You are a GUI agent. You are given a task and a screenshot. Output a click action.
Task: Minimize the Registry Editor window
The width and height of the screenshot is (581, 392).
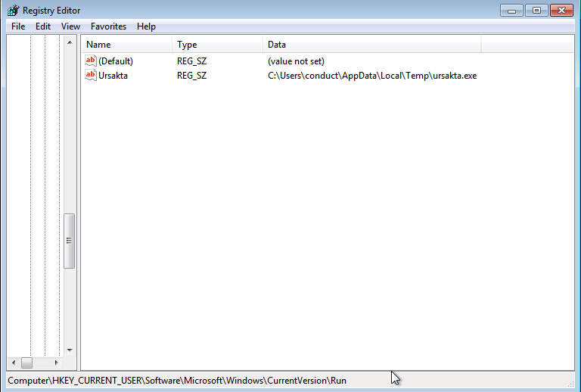pyautogui.click(x=511, y=11)
